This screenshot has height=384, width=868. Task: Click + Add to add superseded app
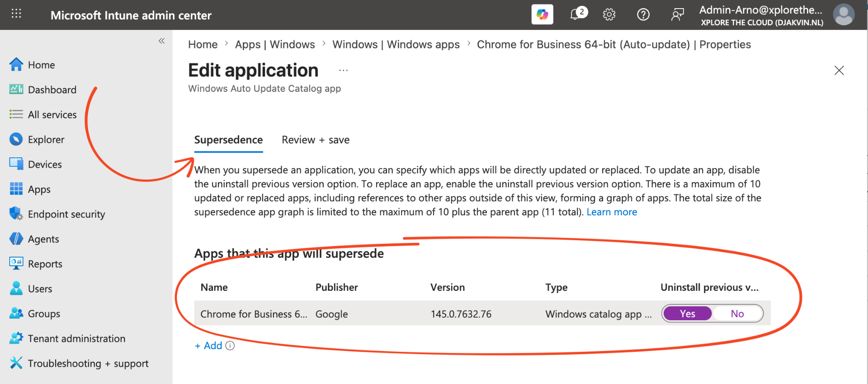208,346
